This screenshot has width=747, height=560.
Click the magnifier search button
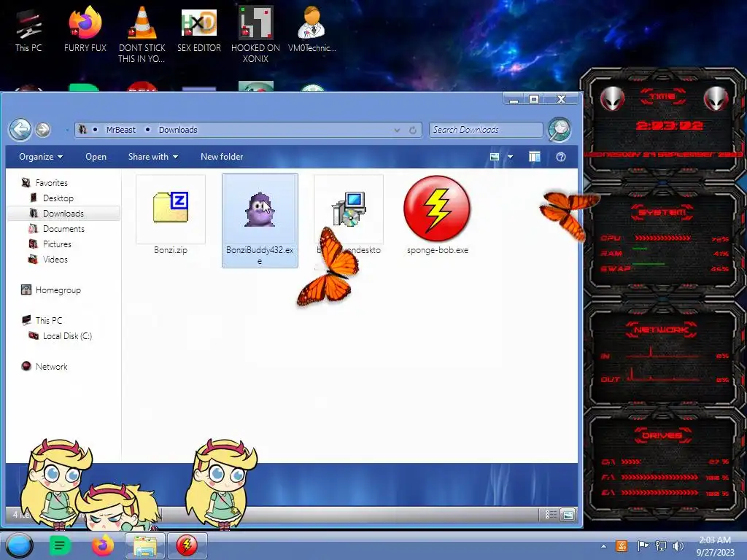[560, 130]
